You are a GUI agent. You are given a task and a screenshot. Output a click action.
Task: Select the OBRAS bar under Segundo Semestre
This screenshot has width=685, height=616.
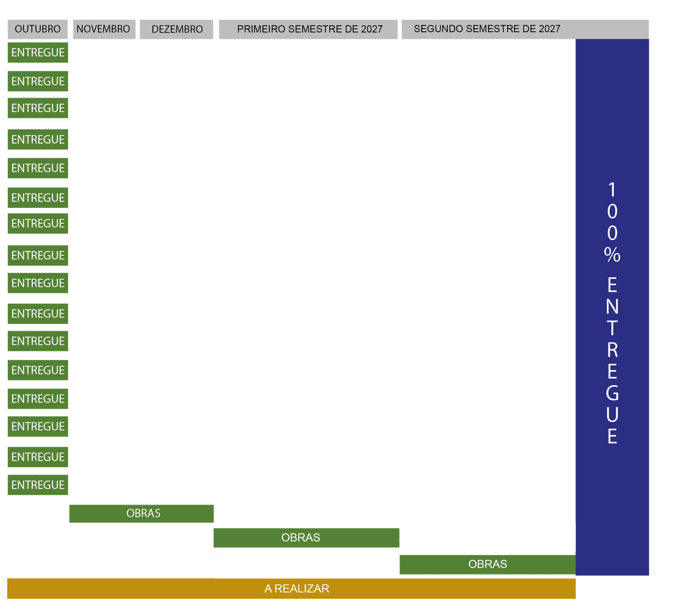coord(488,564)
